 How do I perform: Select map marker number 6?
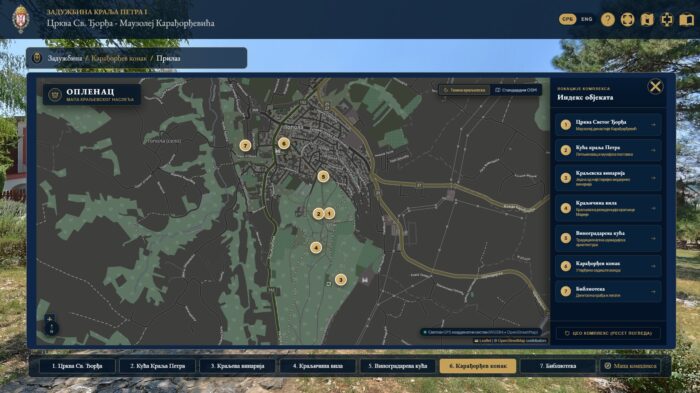point(284,143)
